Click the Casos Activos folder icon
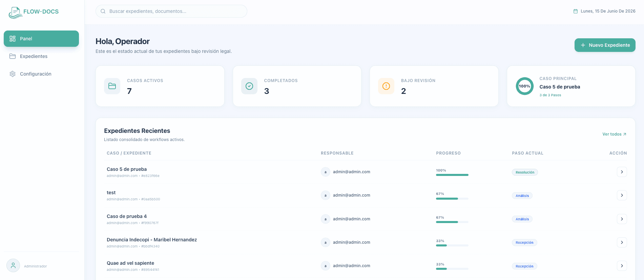644x280 pixels. pos(112,86)
